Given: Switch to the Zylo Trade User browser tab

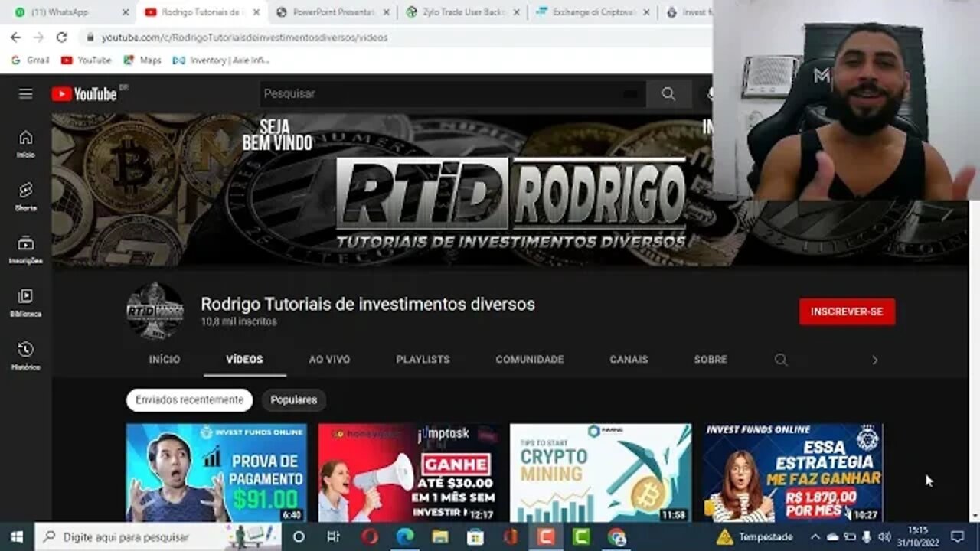Looking at the screenshot, I should pos(462,12).
